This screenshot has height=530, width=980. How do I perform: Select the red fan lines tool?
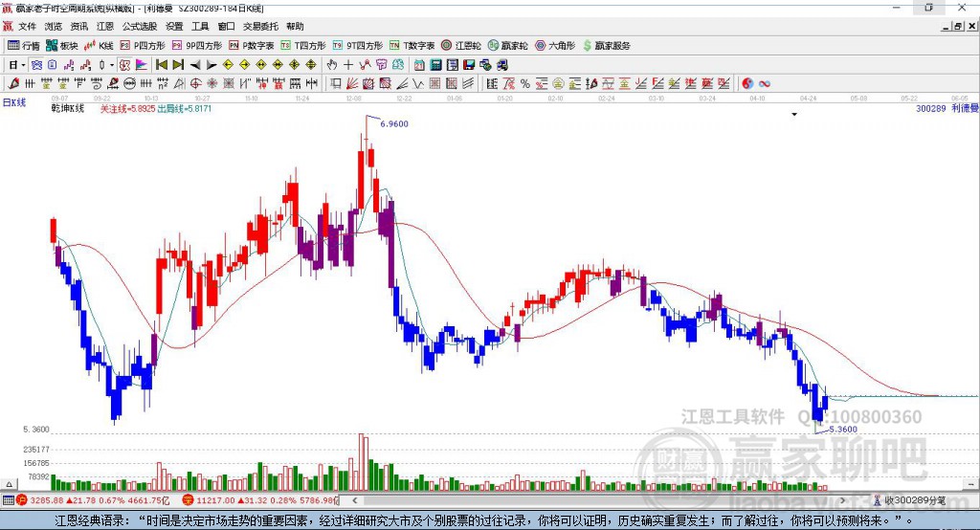pos(352,84)
